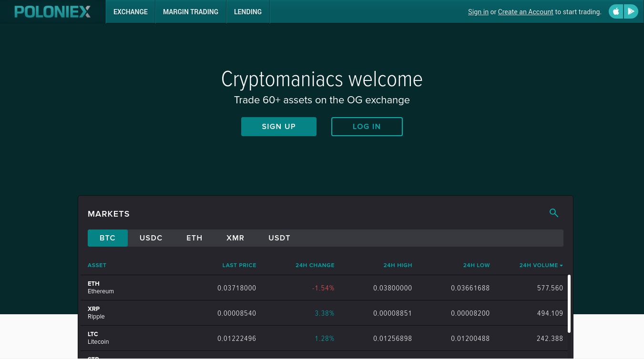644x359 pixels.
Task: Switch to the USDC market tab
Action: 151,238
